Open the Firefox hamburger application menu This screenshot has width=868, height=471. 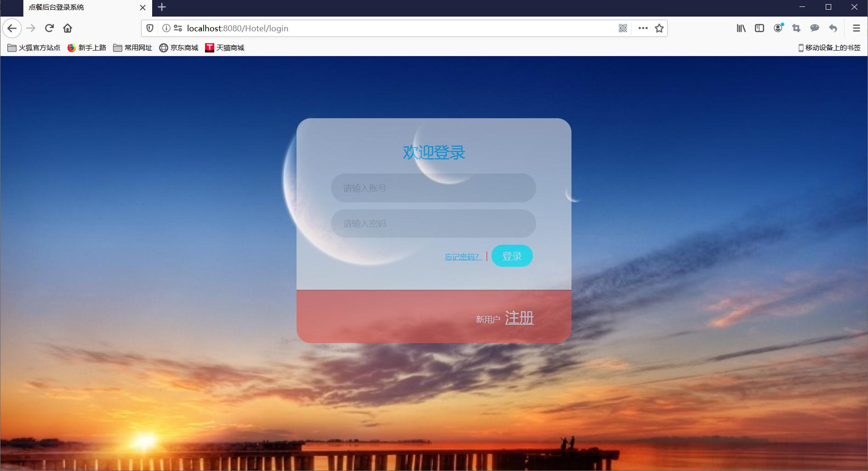(x=856, y=28)
